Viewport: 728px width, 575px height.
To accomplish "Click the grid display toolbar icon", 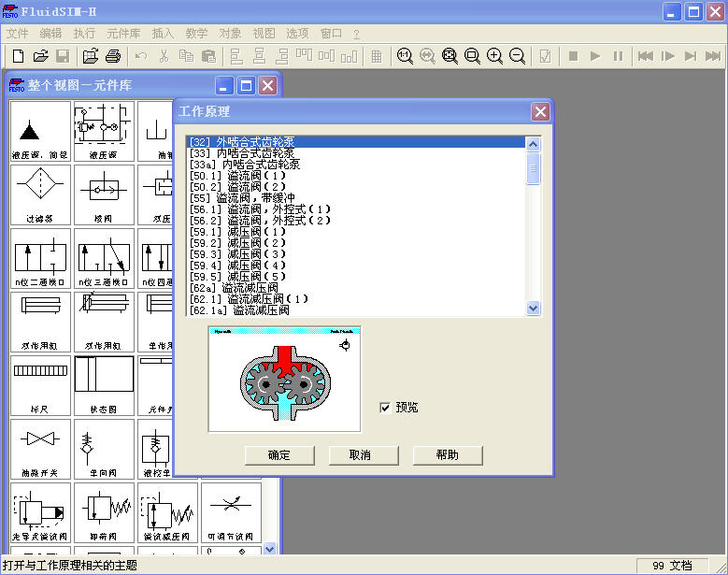I will [x=377, y=56].
